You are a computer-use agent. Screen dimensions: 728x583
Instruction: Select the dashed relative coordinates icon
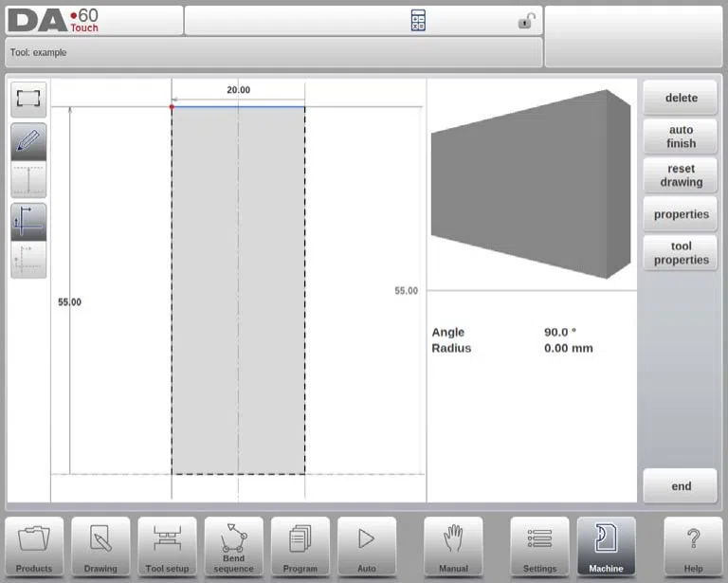(28, 260)
